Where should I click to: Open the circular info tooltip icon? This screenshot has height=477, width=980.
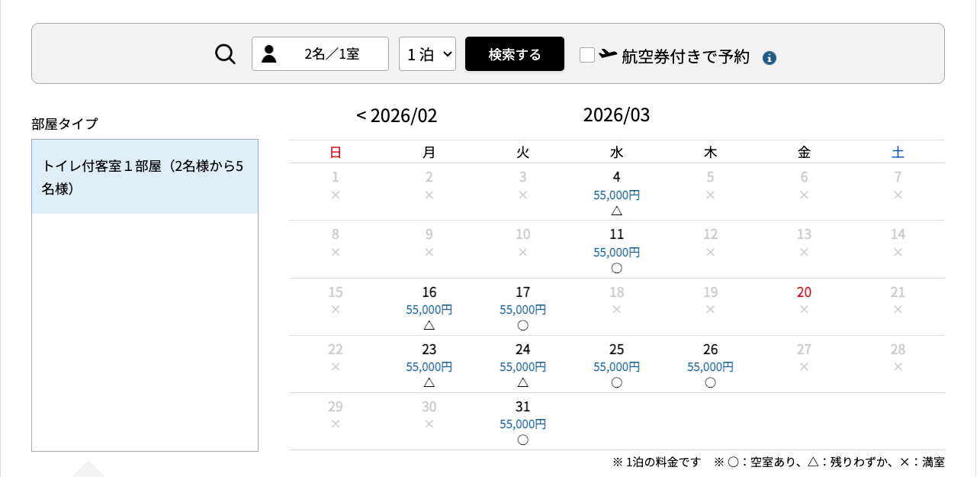point(769,57)
